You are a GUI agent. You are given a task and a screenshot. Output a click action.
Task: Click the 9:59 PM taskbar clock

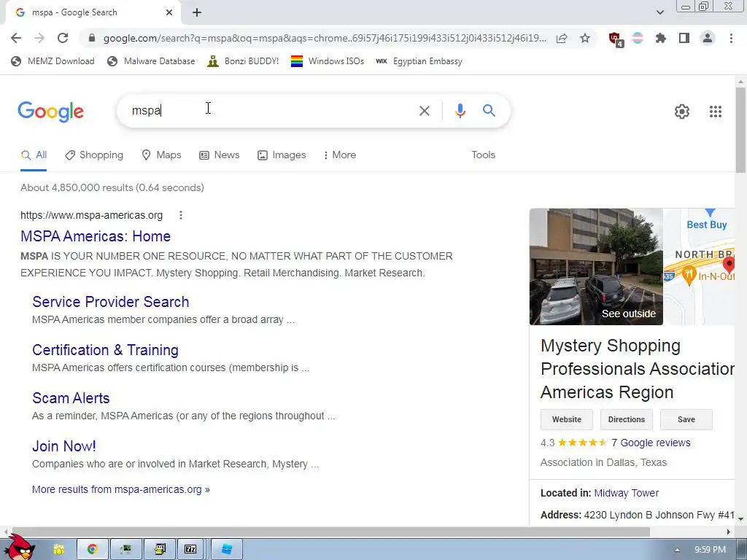[x=710, y=550]
